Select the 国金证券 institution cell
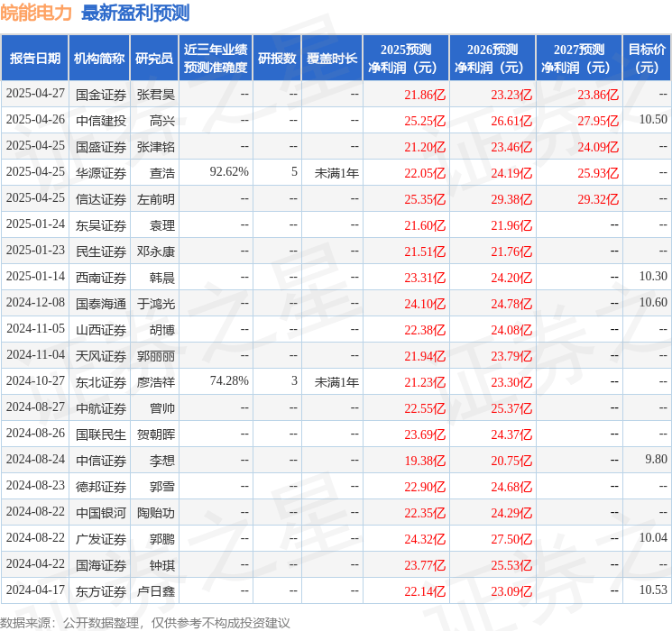672x631 pixels. pyautogui.click(x=101, y=95)
